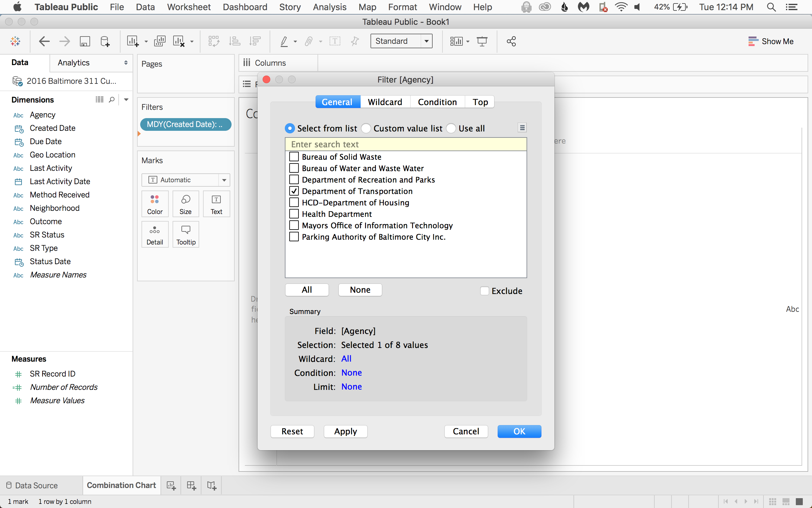Screen dimensions: 812x508
Task: Open the Analytics pane switcher arrows
Action: pos(126,63)
